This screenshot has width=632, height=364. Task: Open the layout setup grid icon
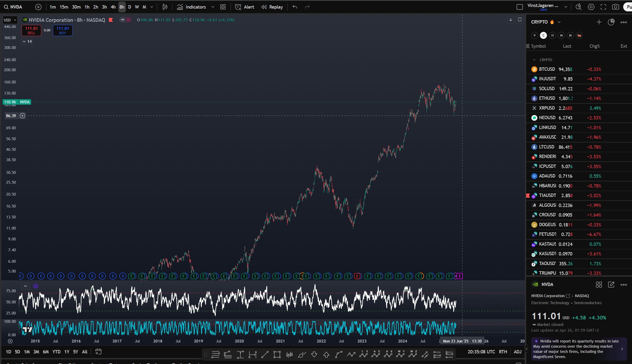point(223,7)
